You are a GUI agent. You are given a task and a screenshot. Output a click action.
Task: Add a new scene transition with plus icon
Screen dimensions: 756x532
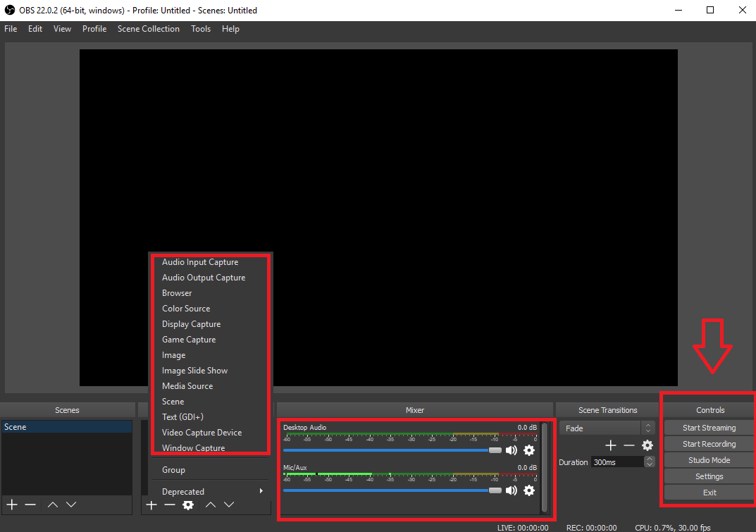(610, 445)
